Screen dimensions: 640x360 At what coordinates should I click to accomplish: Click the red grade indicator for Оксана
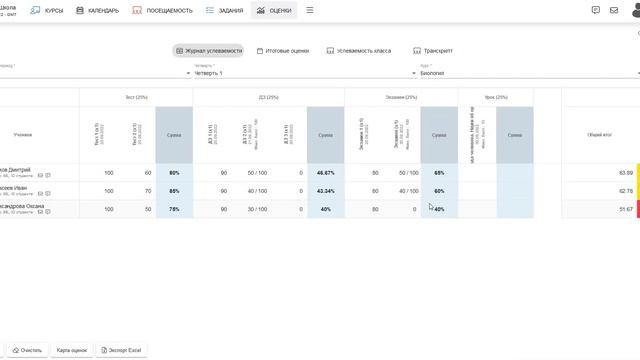(638, 209)
